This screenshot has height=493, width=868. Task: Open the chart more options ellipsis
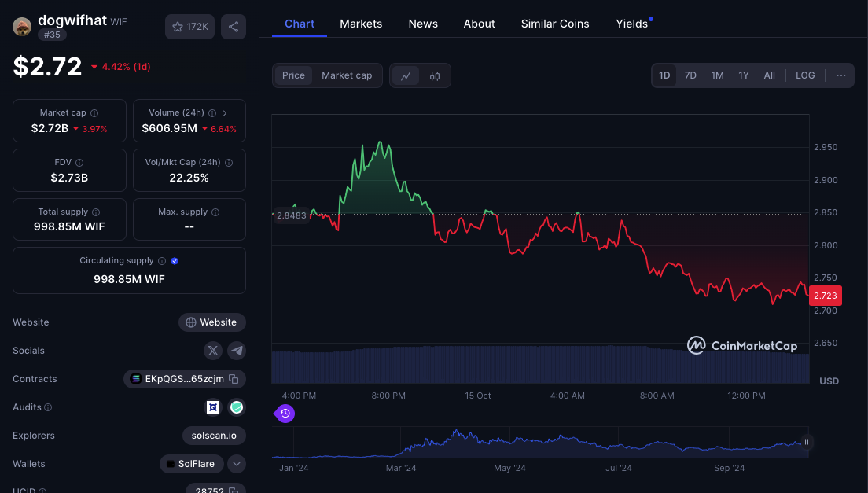841,75
